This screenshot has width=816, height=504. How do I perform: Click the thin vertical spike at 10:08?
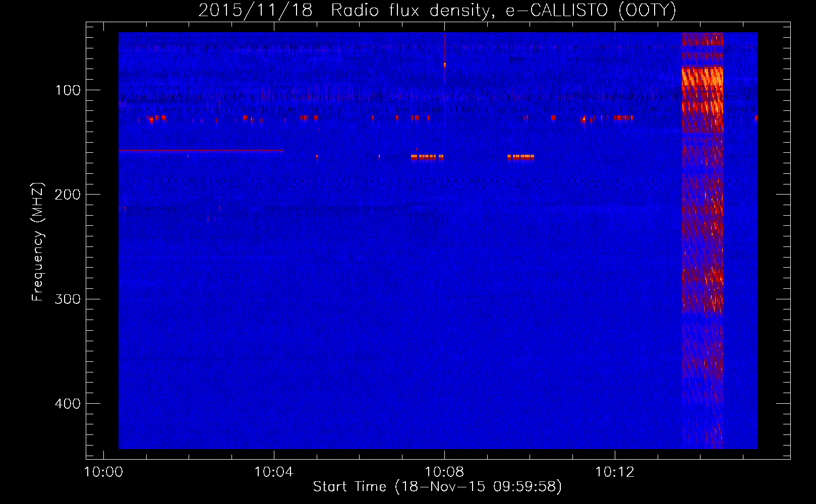pos(444,58)
